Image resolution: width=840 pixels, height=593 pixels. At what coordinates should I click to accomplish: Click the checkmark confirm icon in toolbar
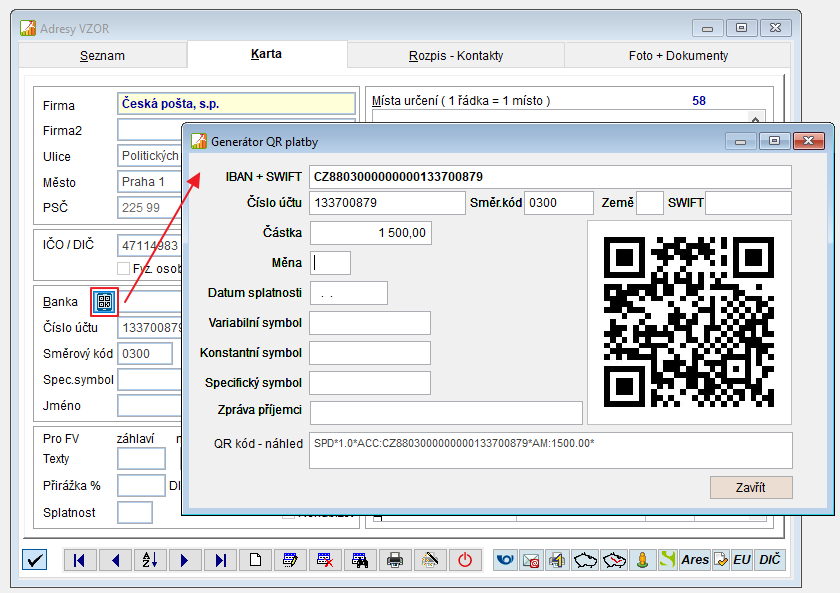tap(35, 560)
